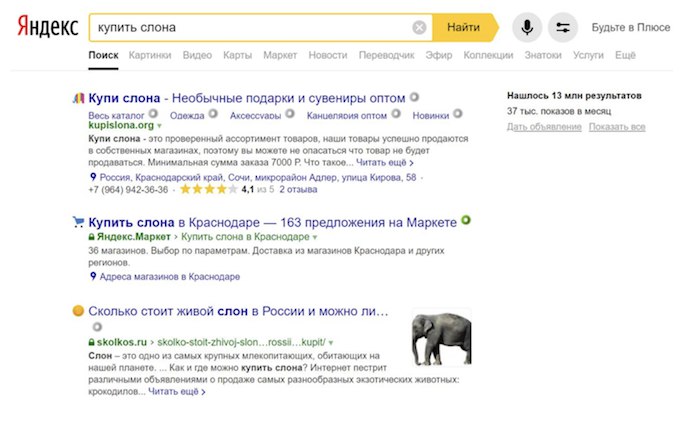700x424 pixels.
Task: Click the Найти search button
Action: pos(463,28)
